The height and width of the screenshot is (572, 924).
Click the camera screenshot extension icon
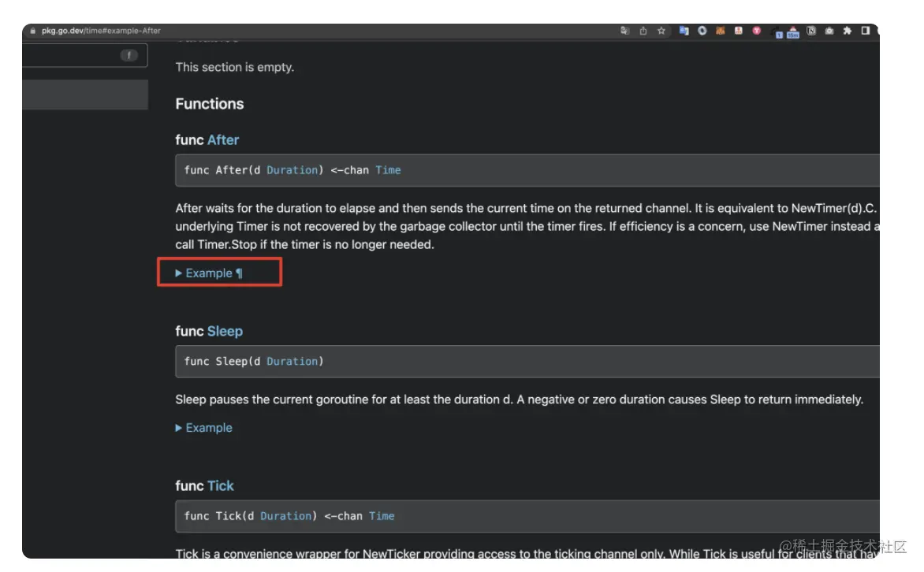point(829,31)
